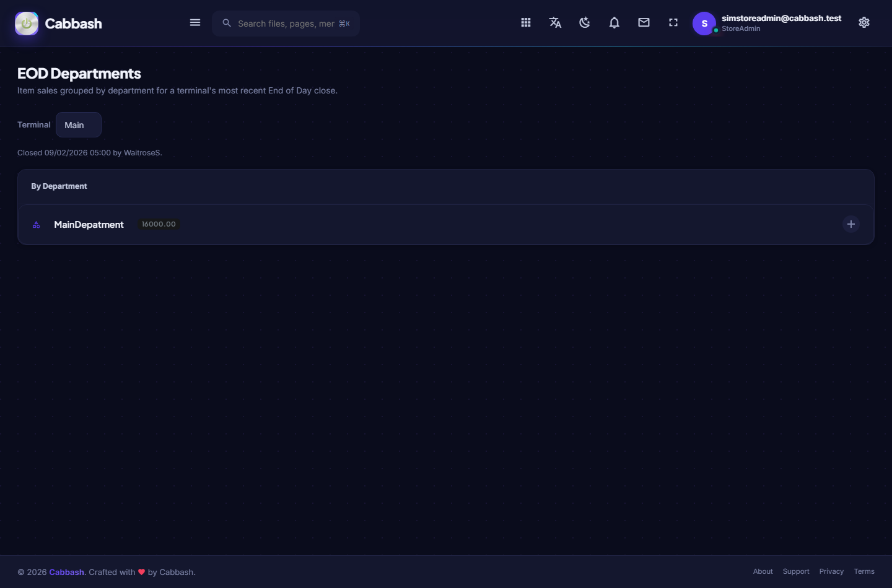Open the apps grid launcher
This screenshot has height=588, width=892.
pos(526,23)
